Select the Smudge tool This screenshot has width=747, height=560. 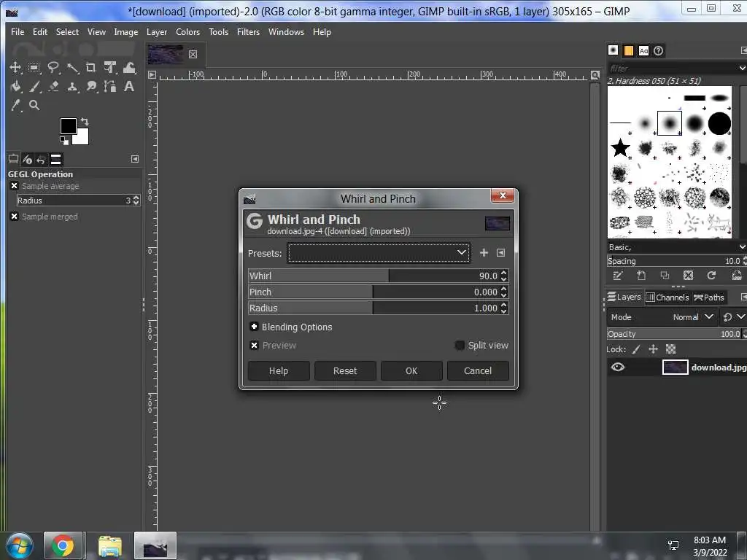91,86
